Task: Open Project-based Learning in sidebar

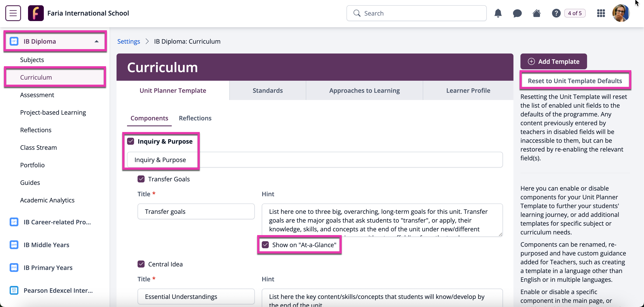Action: pos(53,112)
